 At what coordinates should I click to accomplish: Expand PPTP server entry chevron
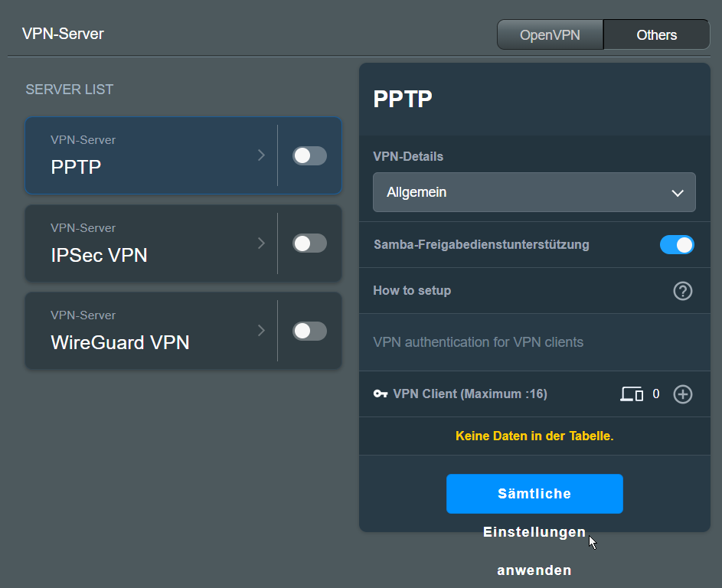click(x=261, y=155)
